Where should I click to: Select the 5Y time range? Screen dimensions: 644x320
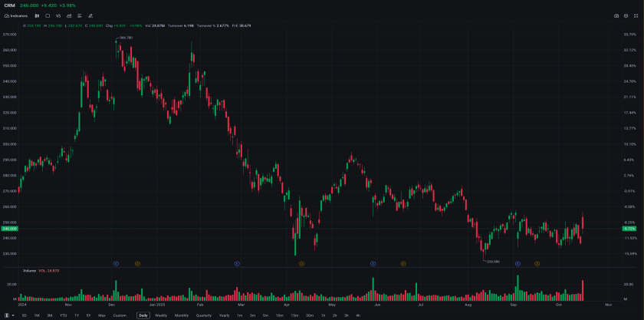point(89,315)
